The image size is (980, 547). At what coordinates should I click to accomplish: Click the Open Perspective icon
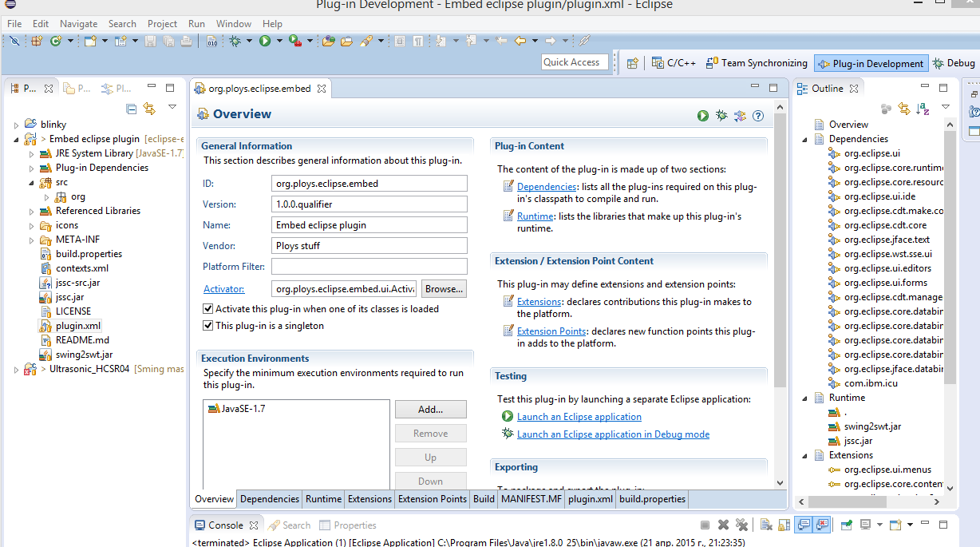coord(632,63)
